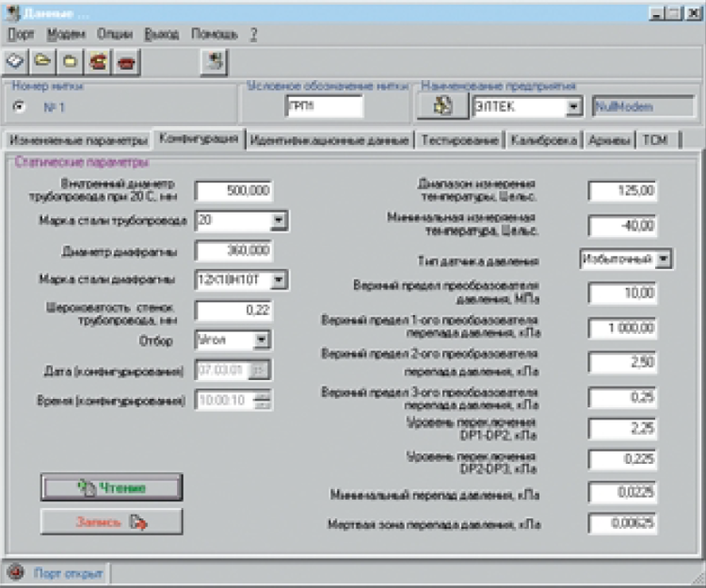Image resolution: width=706 pixels, height=588 pixels.
Task: Click the closed yellow folder toolbar icon
Action: [x=70, y=62]
